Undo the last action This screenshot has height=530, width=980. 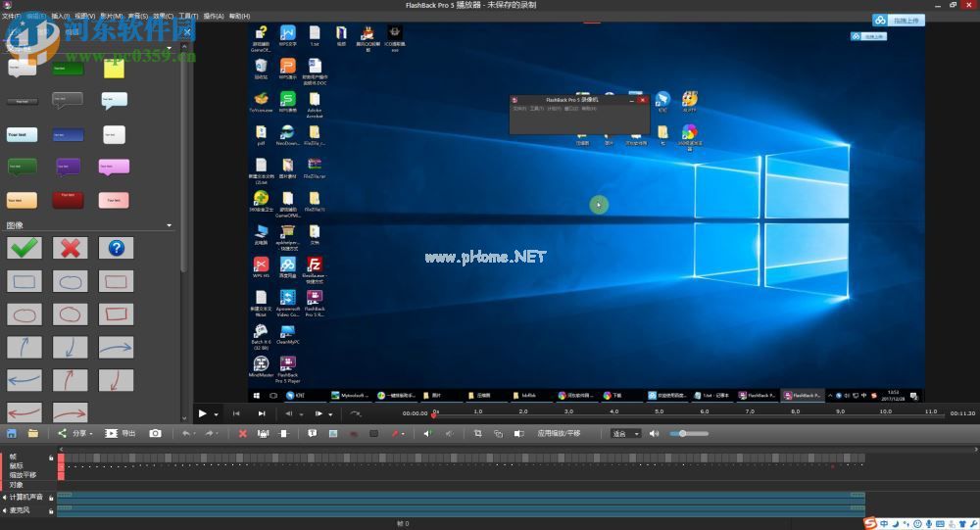click(185, 433)
